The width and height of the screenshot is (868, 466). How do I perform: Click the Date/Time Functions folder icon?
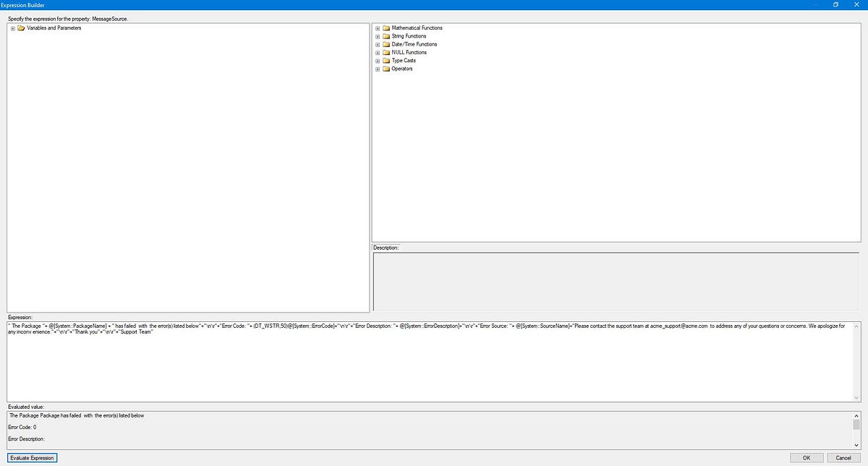(x=386, y=44)
